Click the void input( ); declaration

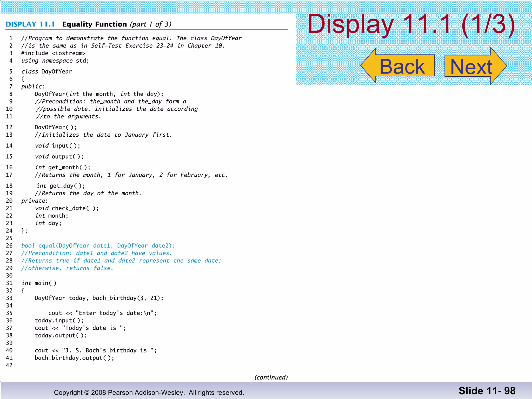pos(58,146)
